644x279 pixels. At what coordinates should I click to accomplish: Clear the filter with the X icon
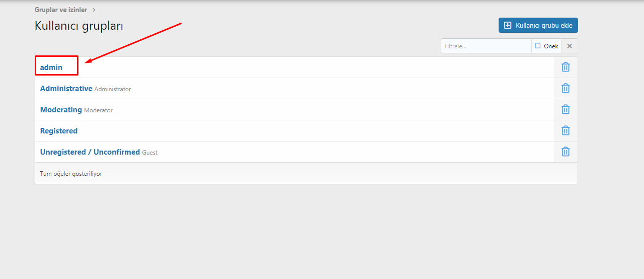pos(570,46)
